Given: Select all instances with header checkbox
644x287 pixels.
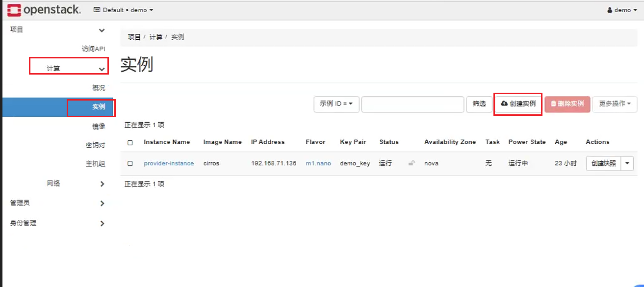Looking at the screenshot, I should [130, 143].
